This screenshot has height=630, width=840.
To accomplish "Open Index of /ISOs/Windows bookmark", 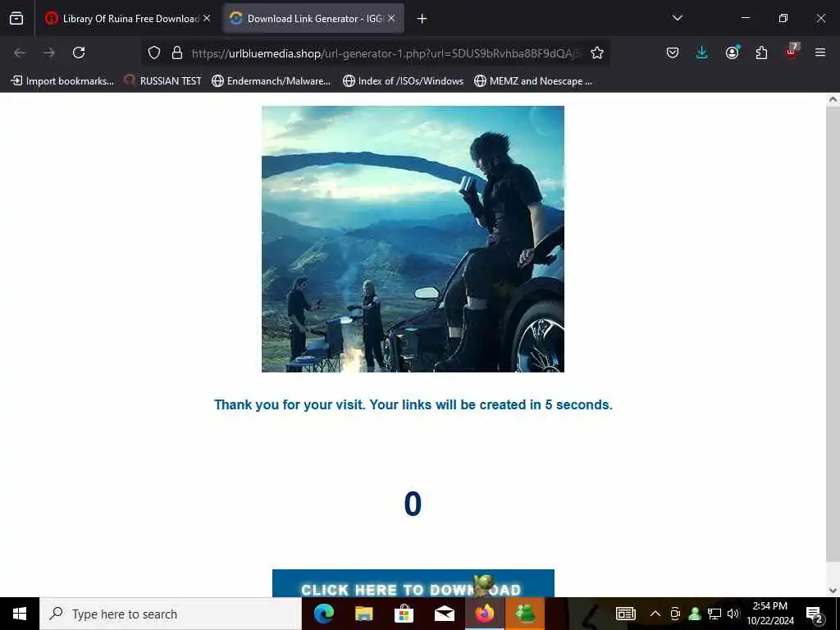I will tap(403, 81).
